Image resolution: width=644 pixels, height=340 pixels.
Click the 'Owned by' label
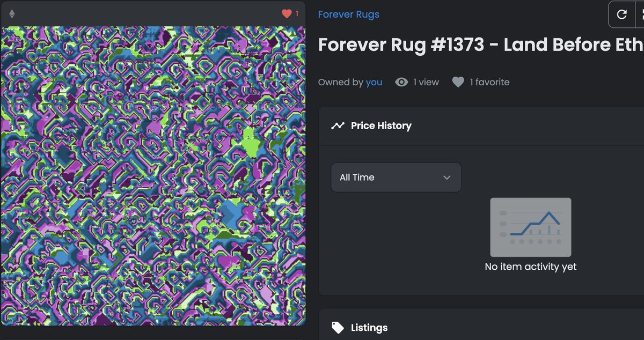[x=340, y=82]
